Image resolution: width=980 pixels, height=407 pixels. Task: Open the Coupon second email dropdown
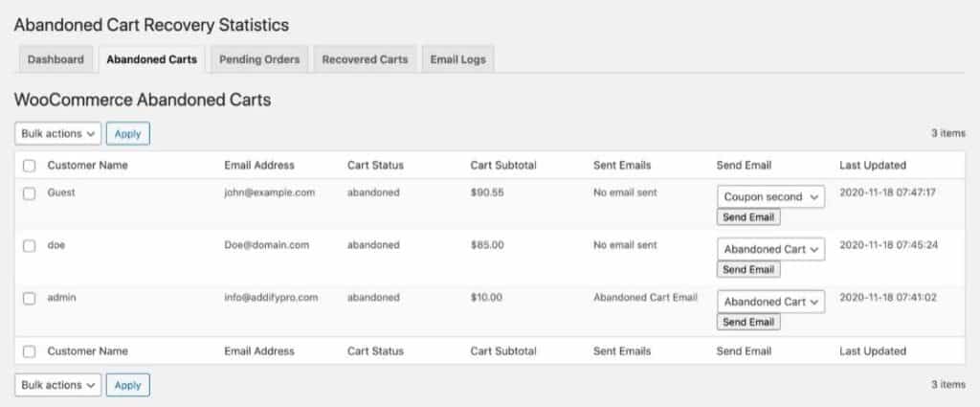click(x=770, y=196)
